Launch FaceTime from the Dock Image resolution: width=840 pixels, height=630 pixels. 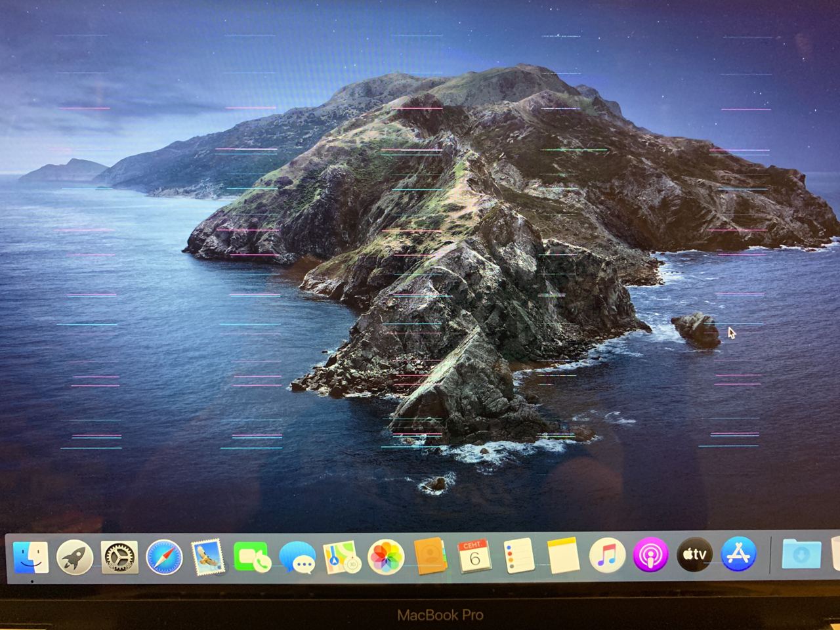click(x=253, y=557)
